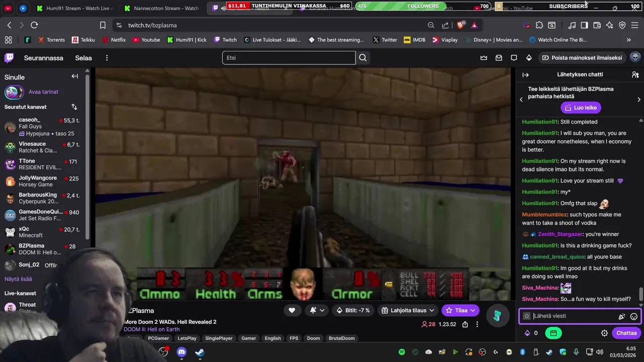Viewport: 644px width, 362px height.
Task: Send message with Chattaa button
Action: click(626, 333)
